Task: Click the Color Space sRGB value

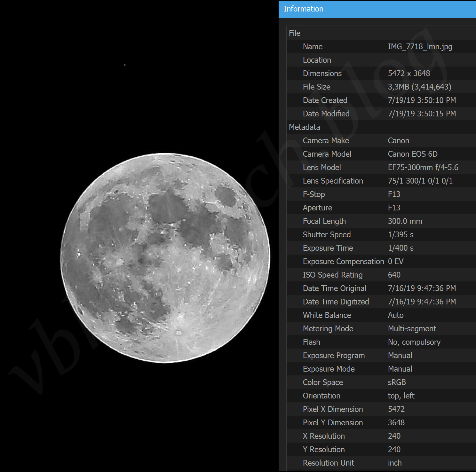Action: coord(397,382)
